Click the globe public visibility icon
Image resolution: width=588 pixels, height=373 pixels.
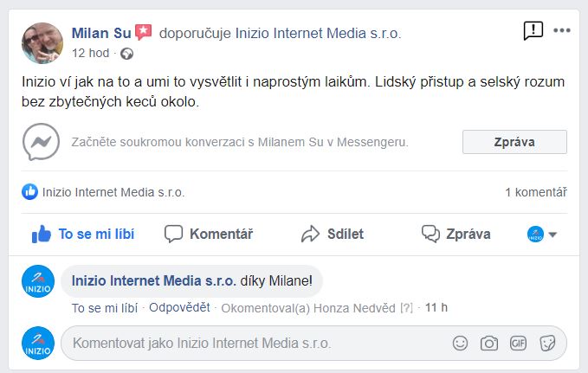tap(126, 54)
